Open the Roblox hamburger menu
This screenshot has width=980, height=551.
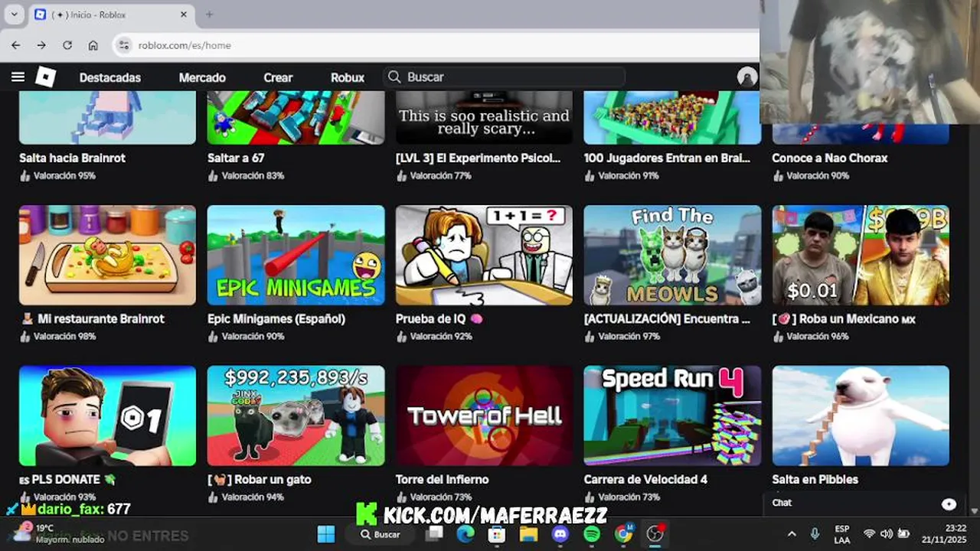pyautogui.click(x=18, y=77)
